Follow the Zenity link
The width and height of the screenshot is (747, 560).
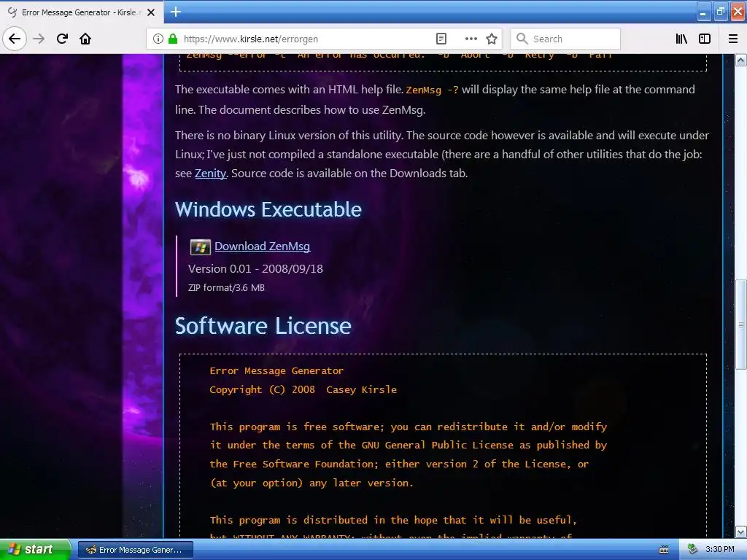point(210,174)
